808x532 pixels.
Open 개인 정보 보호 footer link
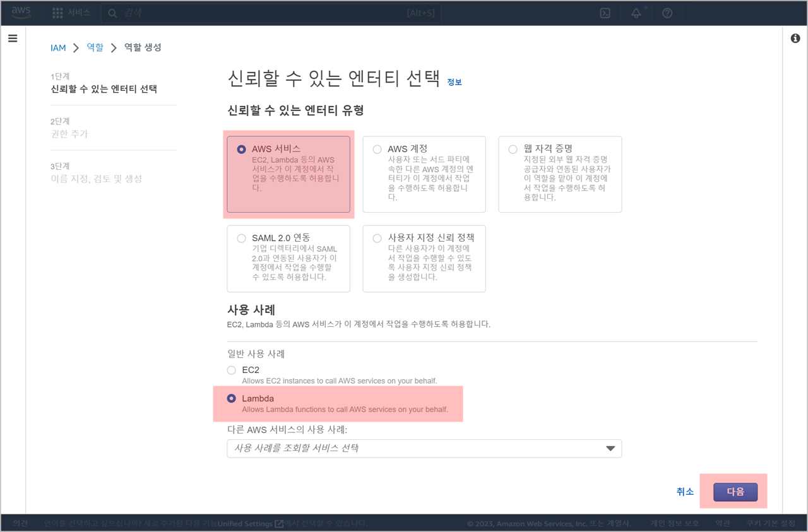coord(675,523)
